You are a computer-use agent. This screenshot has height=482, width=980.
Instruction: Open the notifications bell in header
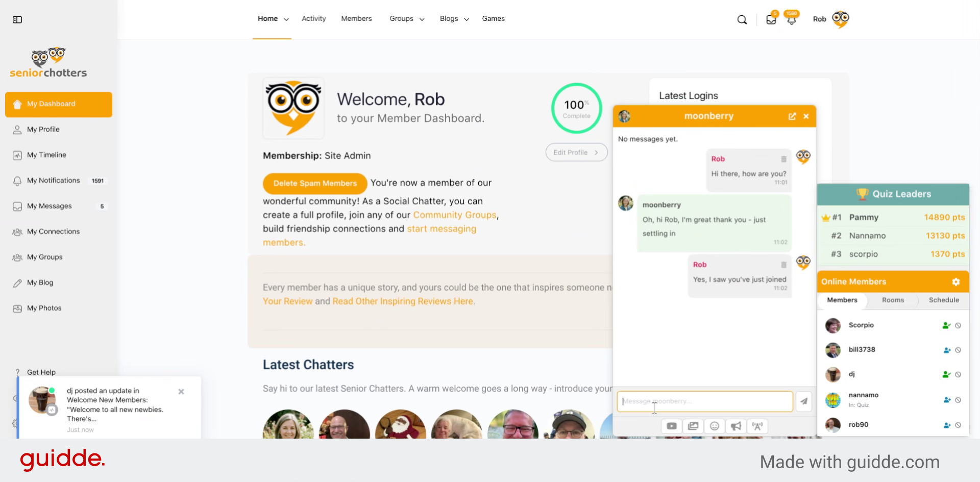(792, 20)
